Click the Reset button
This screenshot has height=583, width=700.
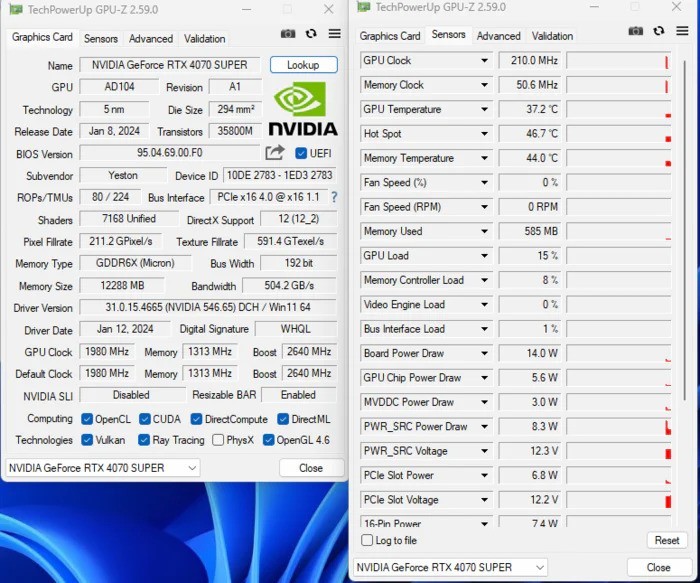click(x=667, y=540)
